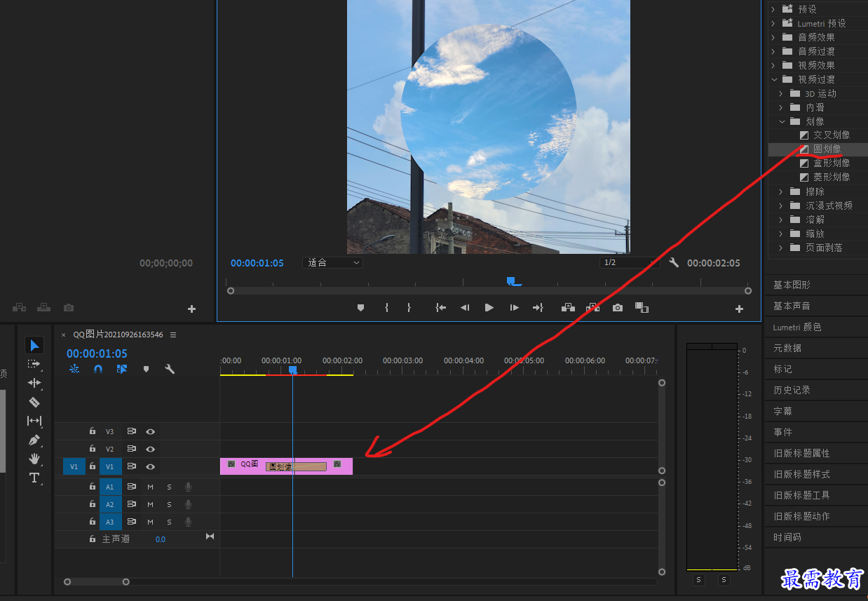Select the Track Select Forward tool

pos(34,364)
